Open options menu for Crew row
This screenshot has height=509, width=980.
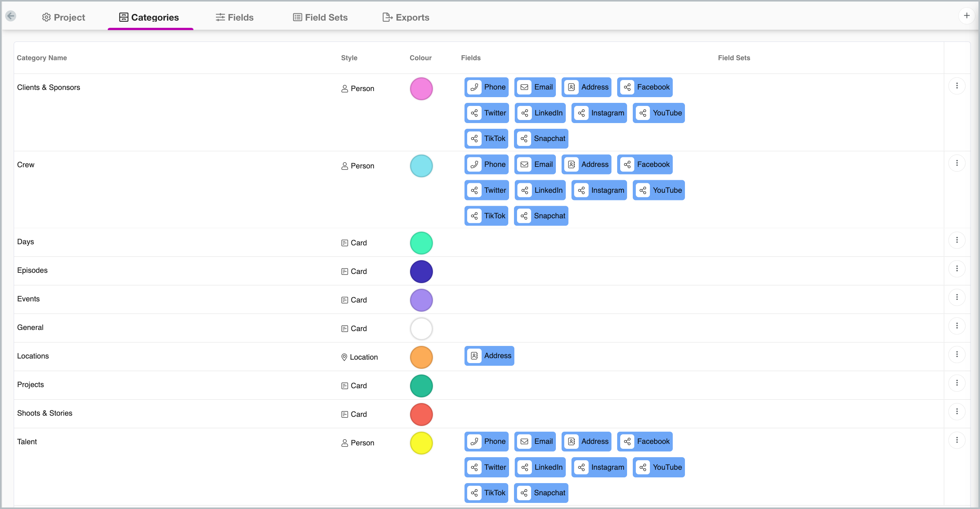[x=957, y=163]
